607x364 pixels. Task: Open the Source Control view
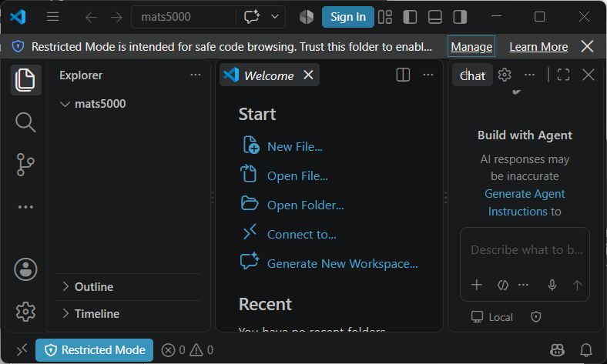click(25, 165)
